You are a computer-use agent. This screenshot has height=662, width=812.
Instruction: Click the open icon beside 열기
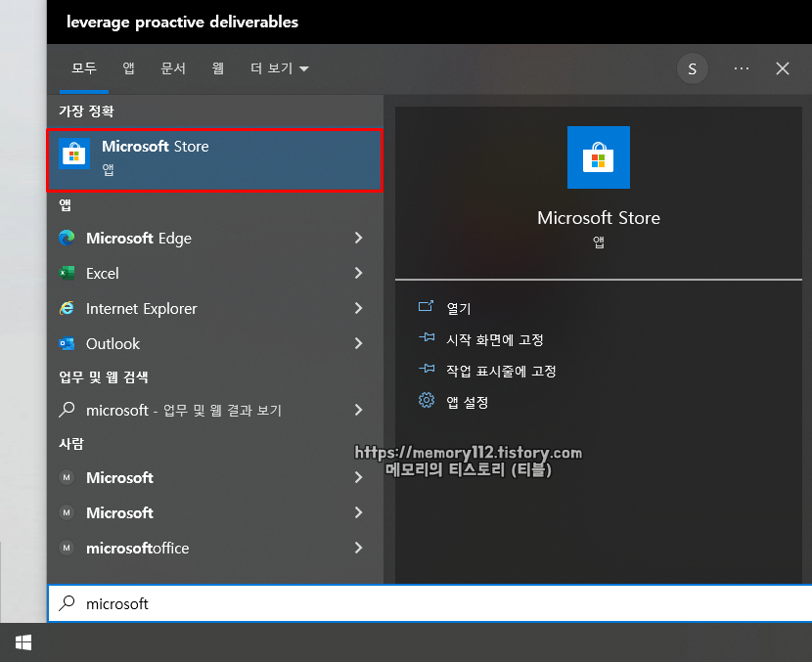[426, 306]
